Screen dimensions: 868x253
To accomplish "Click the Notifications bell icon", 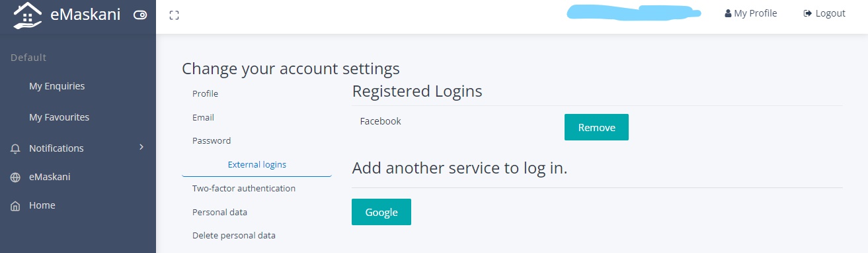I will point(15,149).
